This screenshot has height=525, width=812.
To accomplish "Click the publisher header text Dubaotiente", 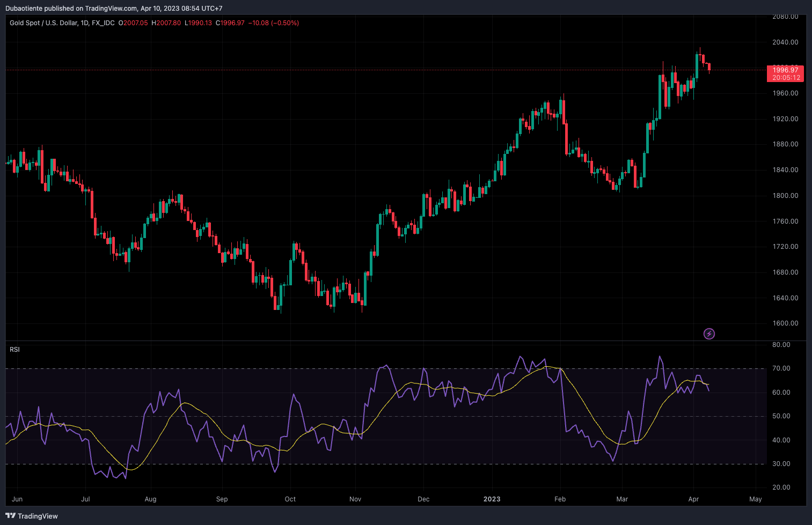I will [24, 9].
